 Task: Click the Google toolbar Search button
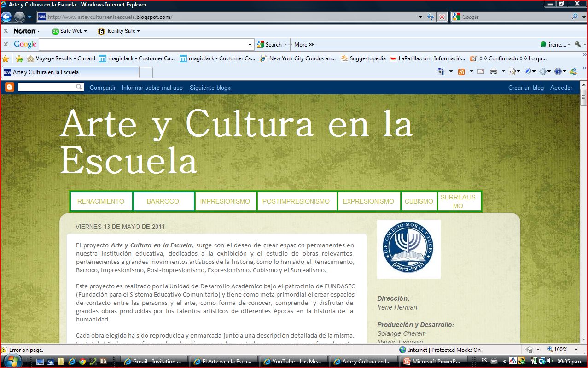269,45
